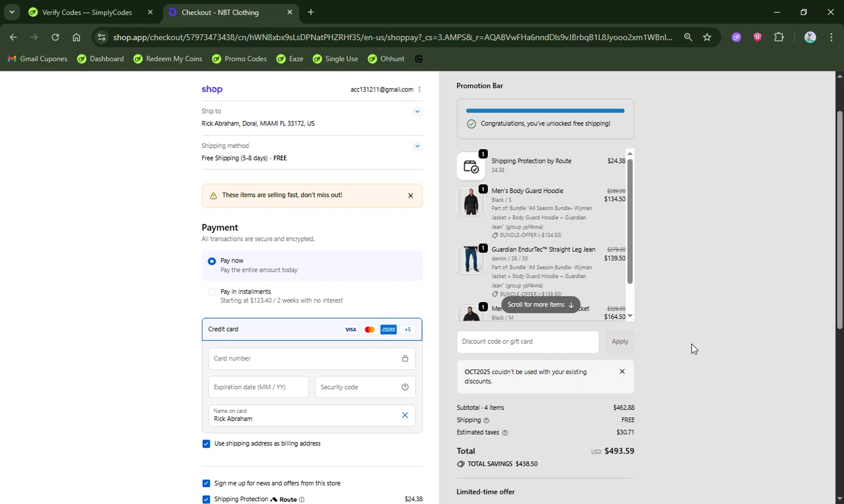Click the Route shipping protection info icon
The width and height of the screenshot is (844, 504).
coord(302,499)
